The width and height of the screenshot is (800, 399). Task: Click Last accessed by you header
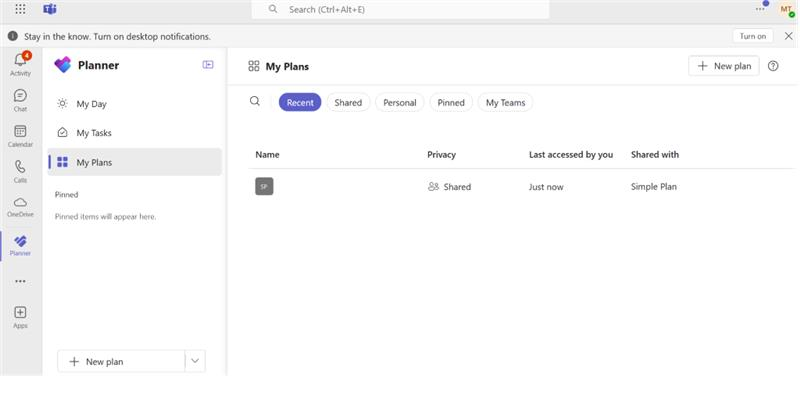click(x=571, y=154)
